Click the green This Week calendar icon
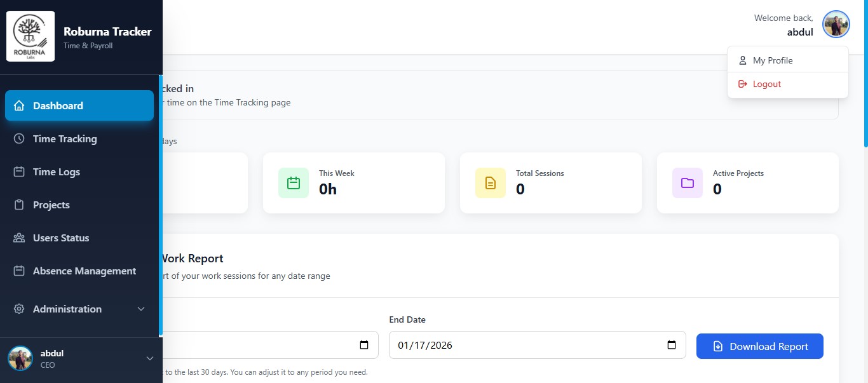Image resolution: width=868 pixels, height=383 pixels. pos(293,182)
